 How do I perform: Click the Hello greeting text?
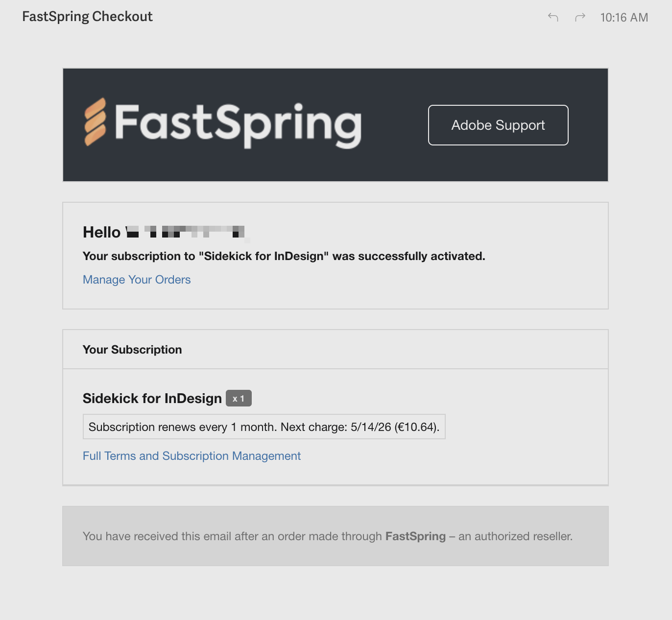tap(102, 232)
